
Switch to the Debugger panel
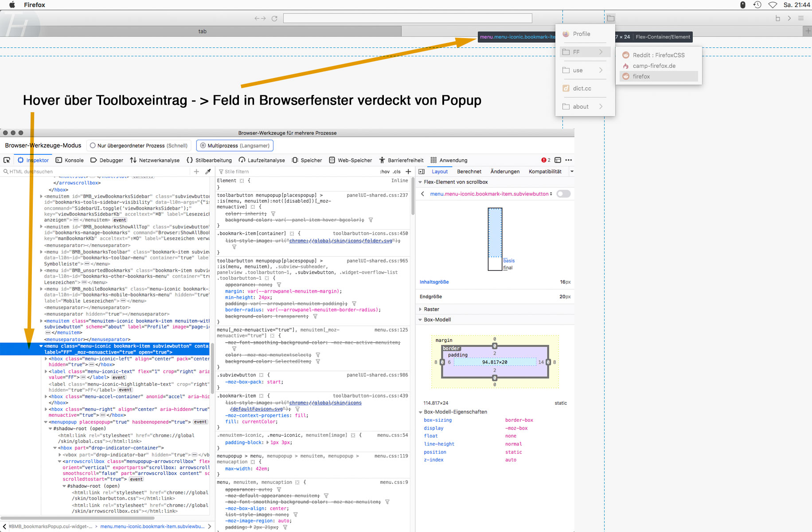click(x=107, y=160)
